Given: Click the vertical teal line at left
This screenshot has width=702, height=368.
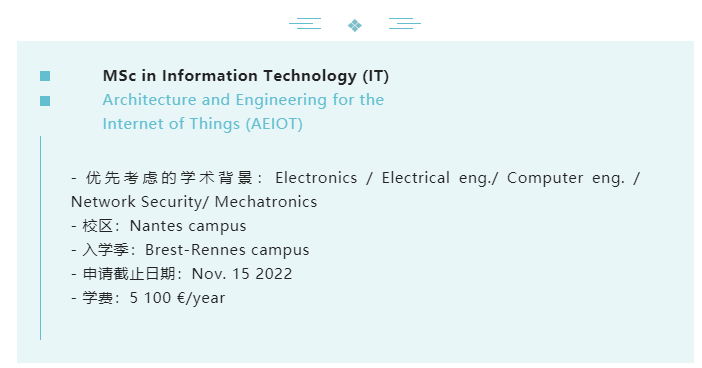Looking at the screenshot, I should 40,238.
